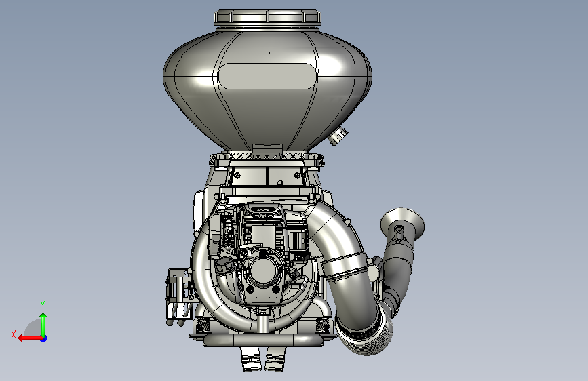
Task: Select the round recoil starter cover on engine
Action: click(262, 272)
